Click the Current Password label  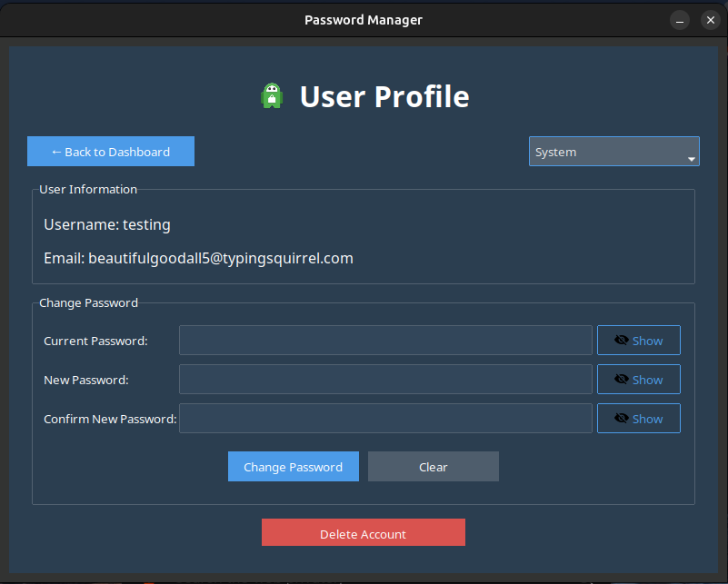pos(95,341)
